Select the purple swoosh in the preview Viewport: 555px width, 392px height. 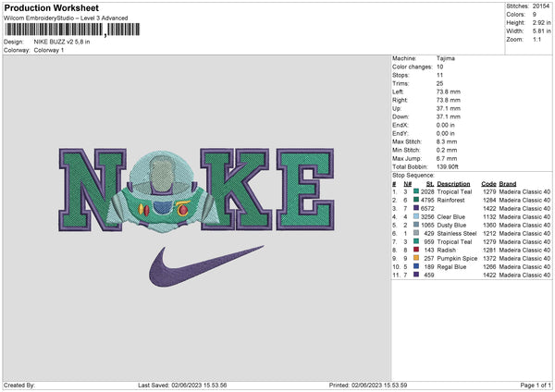[x=206, y=265]
